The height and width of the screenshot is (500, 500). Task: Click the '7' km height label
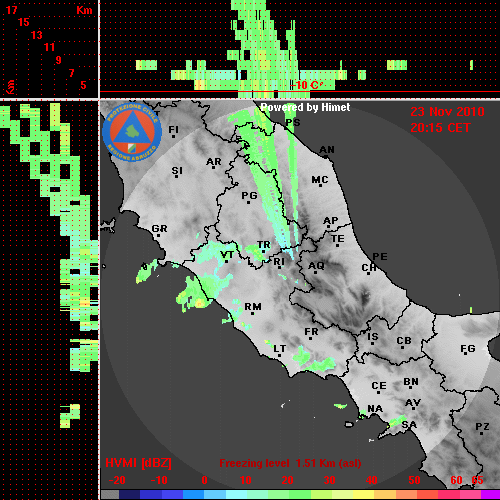[x=71, y=73]
